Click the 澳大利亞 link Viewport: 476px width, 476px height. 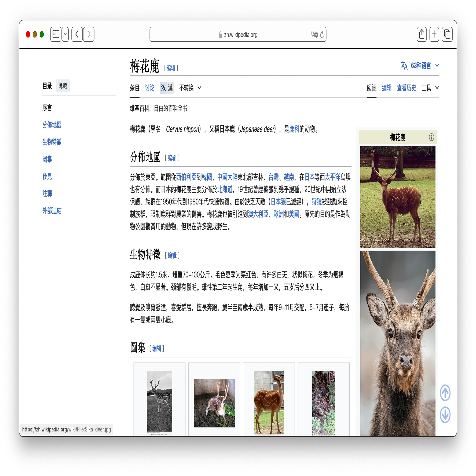coord(258,214)
